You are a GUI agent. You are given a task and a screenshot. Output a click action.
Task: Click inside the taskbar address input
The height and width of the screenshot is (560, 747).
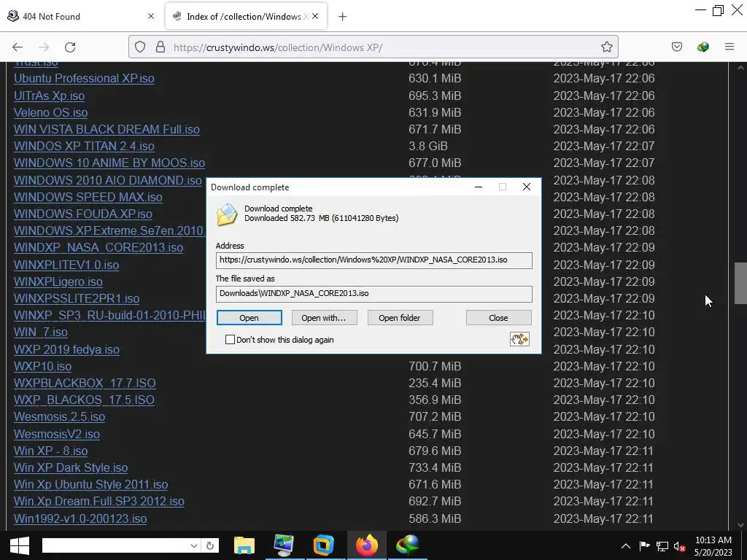[x=115, y=545]
